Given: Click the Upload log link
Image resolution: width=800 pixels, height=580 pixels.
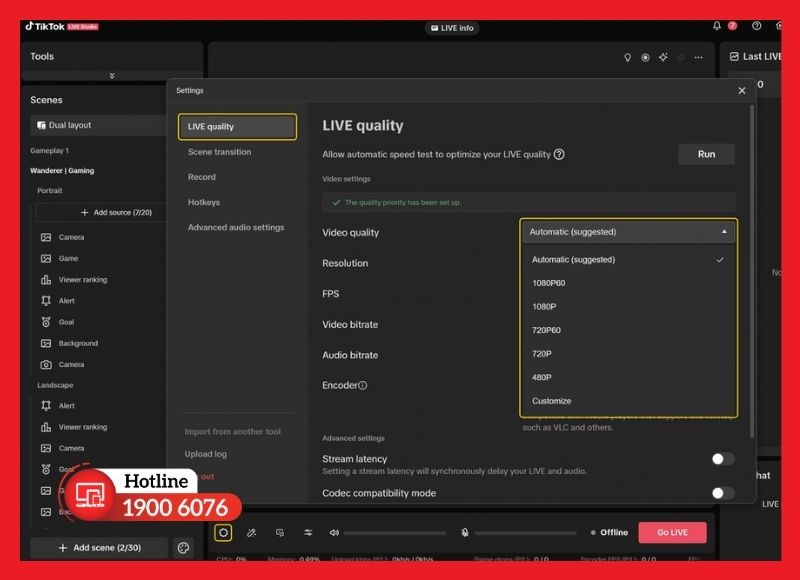Looking at the screenshot, I should pos(206,454).
